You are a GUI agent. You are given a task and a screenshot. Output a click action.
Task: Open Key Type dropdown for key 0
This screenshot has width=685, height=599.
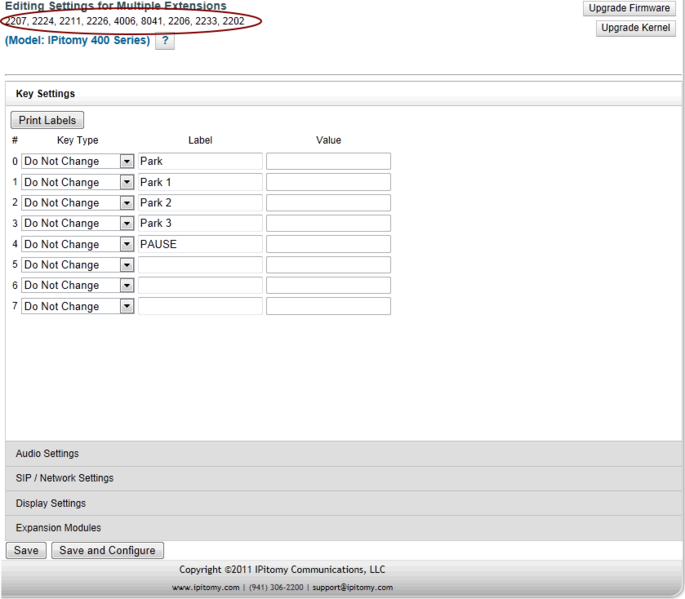tap(78, 161)
